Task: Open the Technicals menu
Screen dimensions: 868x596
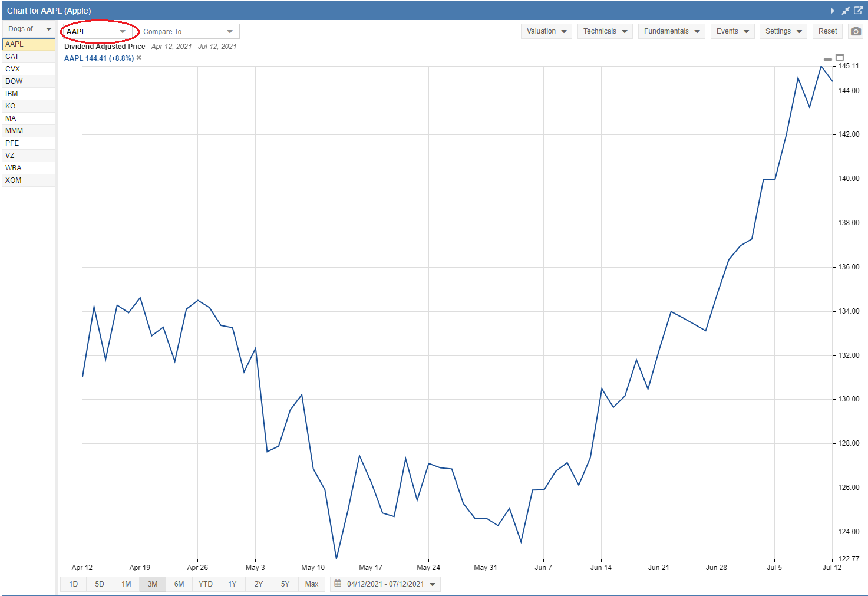Action: (605, 31)
